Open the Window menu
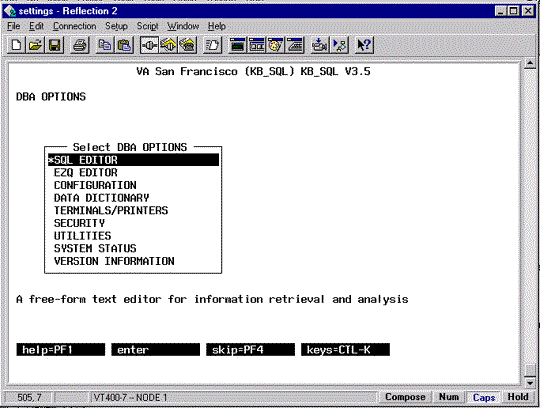540x408 pixels. (183, 26)
